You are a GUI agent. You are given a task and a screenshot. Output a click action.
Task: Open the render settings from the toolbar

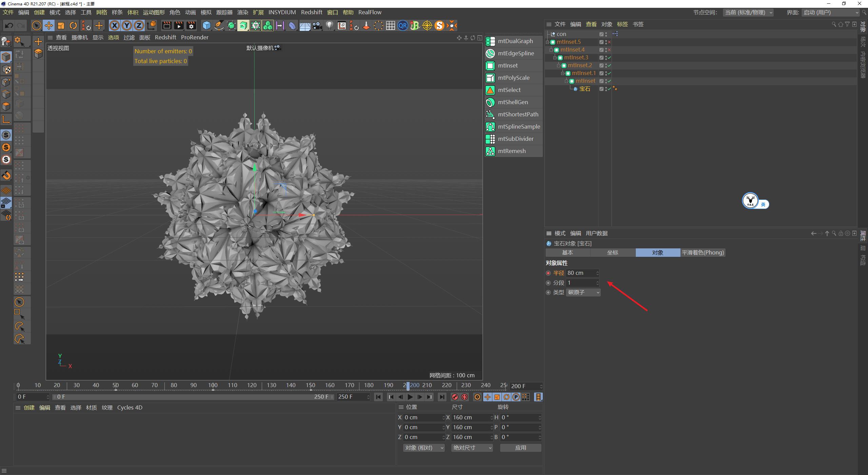[191, 25]
